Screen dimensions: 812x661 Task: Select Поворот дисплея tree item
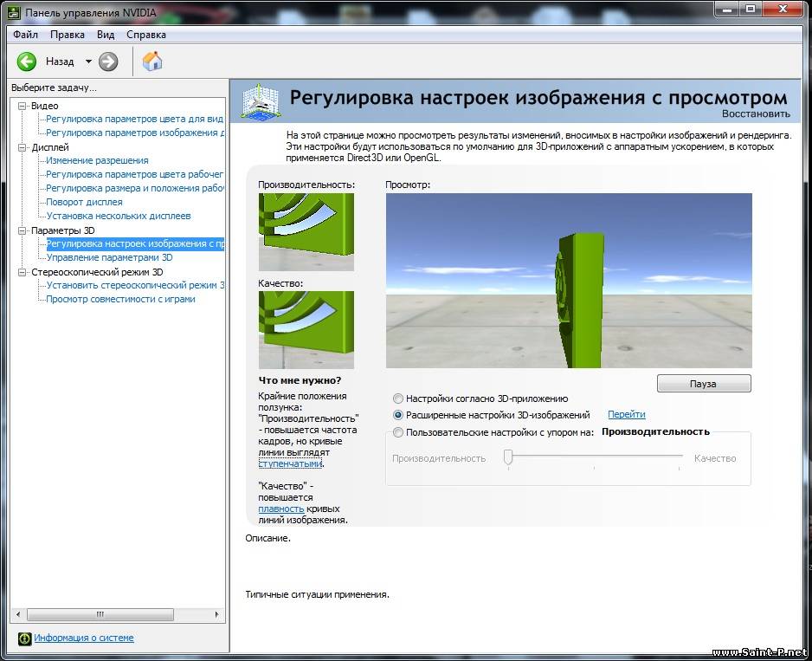[85, 202]
